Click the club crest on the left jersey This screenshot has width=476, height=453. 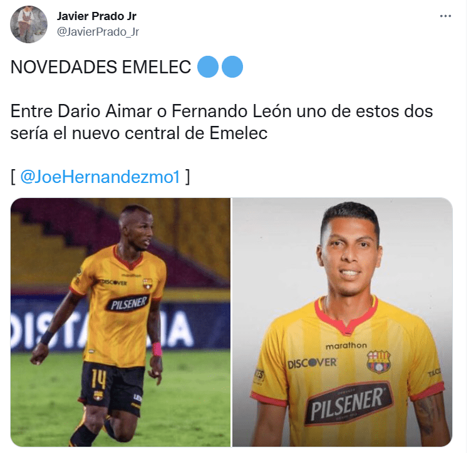[148, 283]
